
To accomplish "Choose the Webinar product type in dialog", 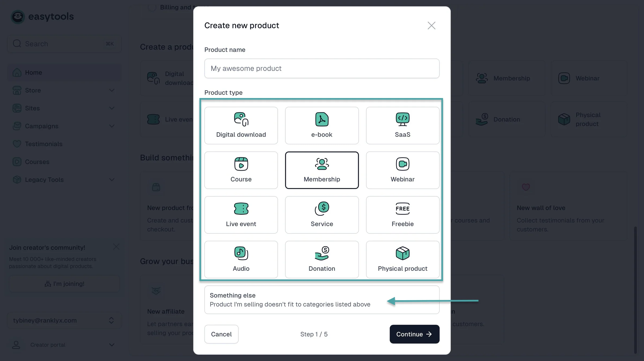I will [x=402, y=170].
